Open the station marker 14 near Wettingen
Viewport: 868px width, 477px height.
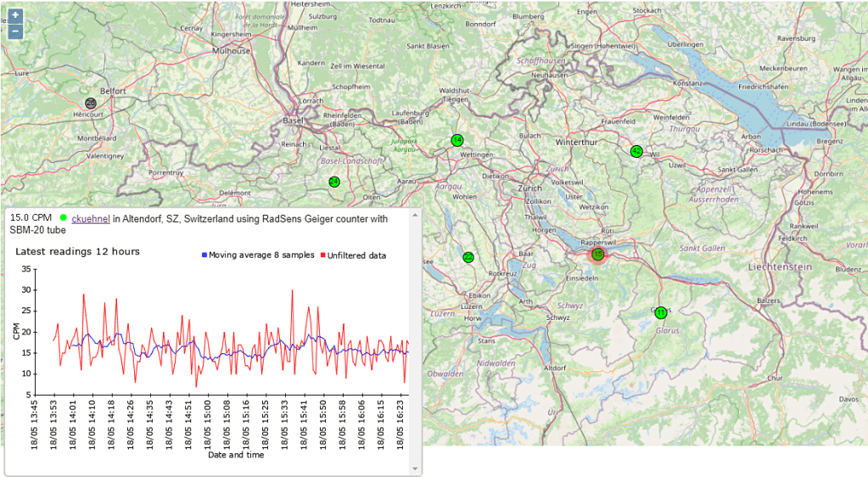456,140
